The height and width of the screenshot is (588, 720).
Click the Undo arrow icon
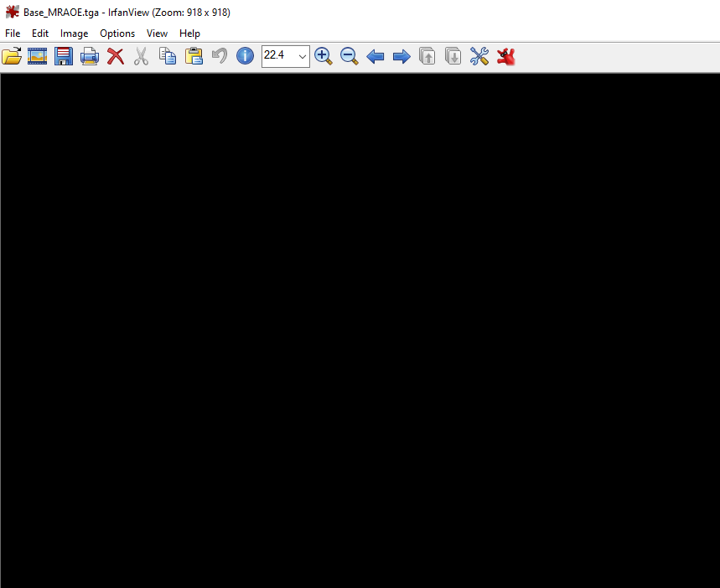tap(220, 56)
